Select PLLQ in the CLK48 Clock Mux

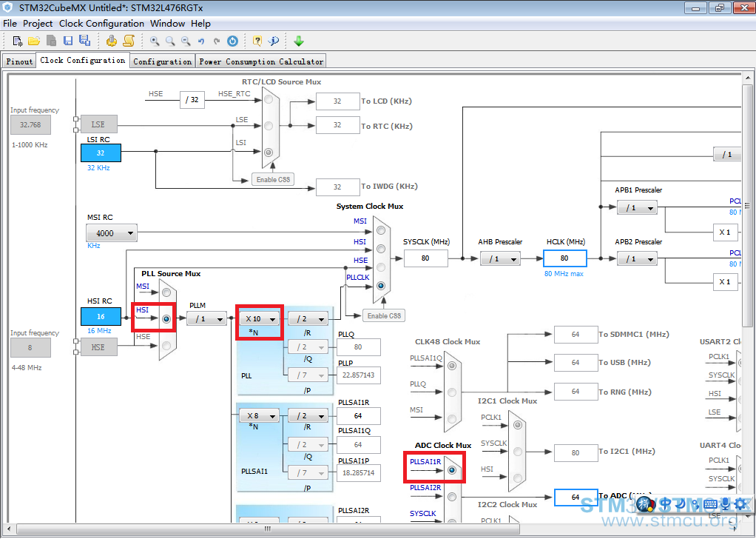452,392
